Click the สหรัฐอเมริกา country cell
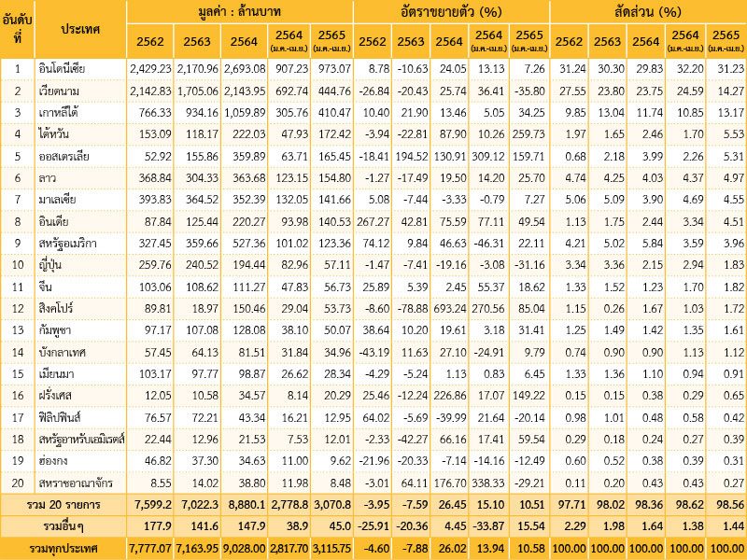 pyautogui.click(x=67, y=244)
